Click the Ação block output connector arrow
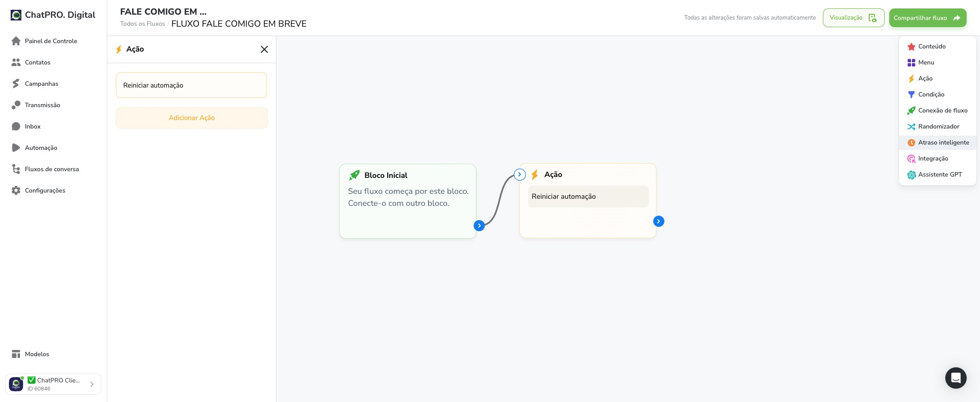Screen dimensions: 980x402 (659, 221)
